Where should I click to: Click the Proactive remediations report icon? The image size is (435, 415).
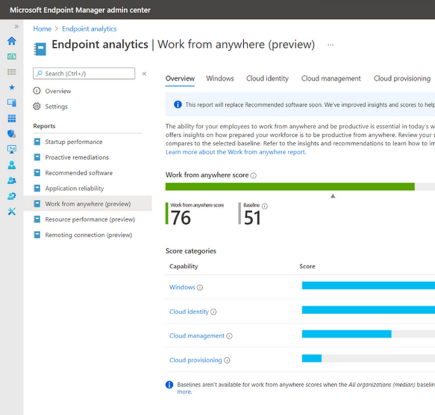37,157
